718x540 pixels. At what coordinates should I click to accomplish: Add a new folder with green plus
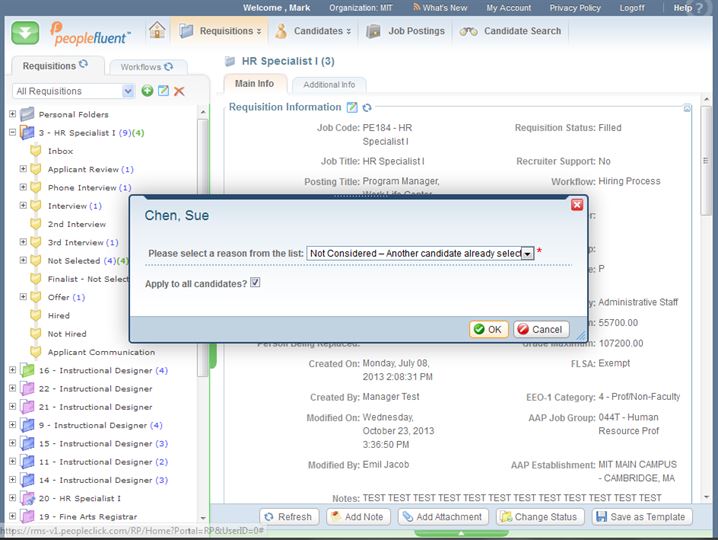[x=147, y=91]
